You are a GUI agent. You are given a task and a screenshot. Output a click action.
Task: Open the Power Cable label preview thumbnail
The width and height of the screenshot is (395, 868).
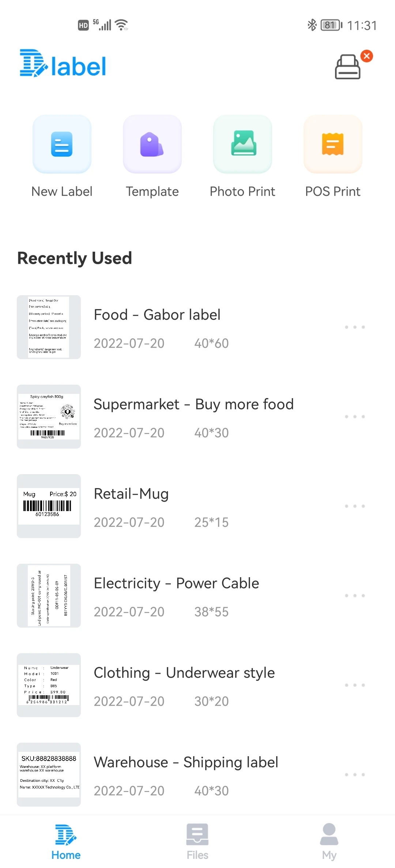[49, 595]
